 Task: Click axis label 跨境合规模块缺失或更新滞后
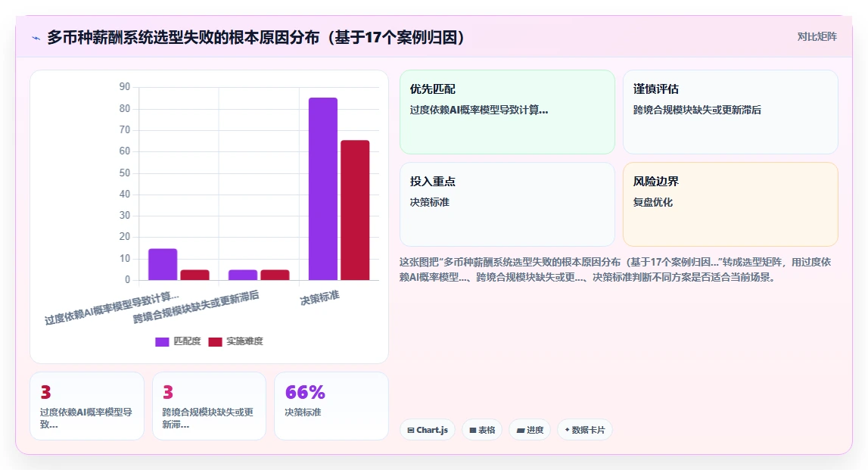(196, 307)
